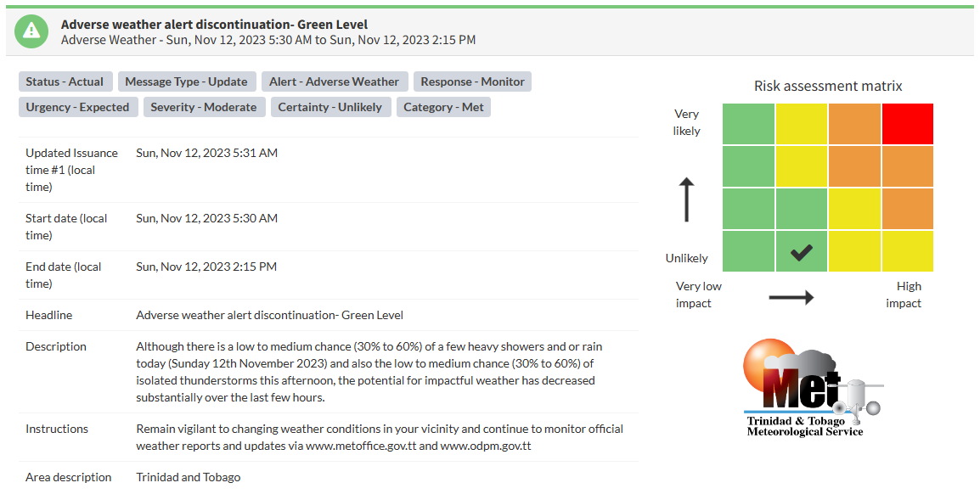
Task: Click the start date value 'Sun, Nov 12, 2023 5:30 AM'
Action: click(207, 219)
